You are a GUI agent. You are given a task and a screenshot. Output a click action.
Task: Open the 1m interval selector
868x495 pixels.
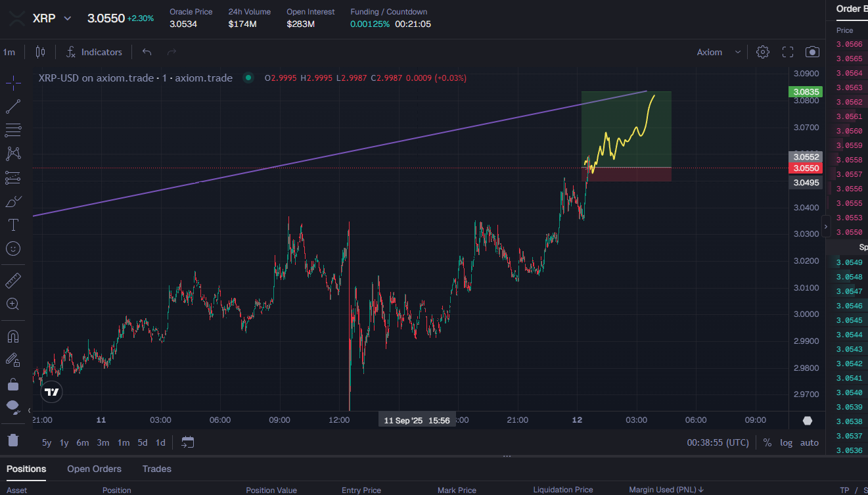click(9, 52)
